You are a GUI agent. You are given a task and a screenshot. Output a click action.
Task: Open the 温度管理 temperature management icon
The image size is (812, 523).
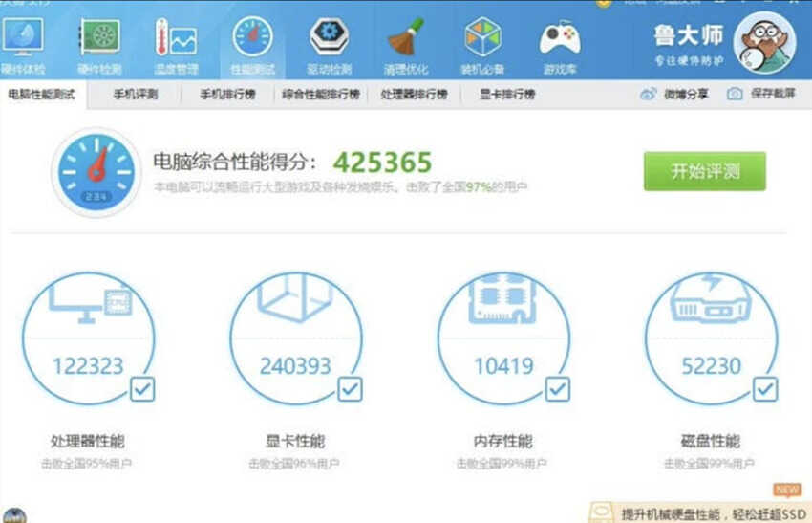pyautogui.click(x=176, y=37)
